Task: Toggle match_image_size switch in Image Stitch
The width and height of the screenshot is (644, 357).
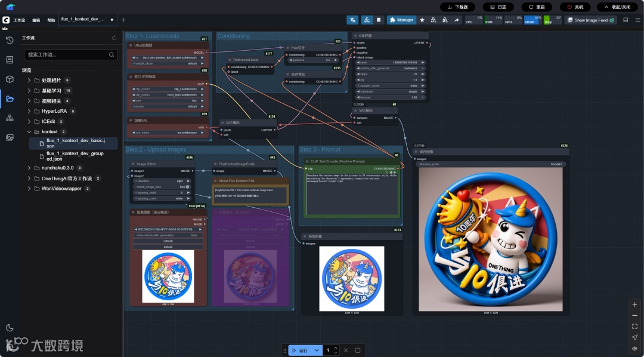Action: (x=188, y=187)
